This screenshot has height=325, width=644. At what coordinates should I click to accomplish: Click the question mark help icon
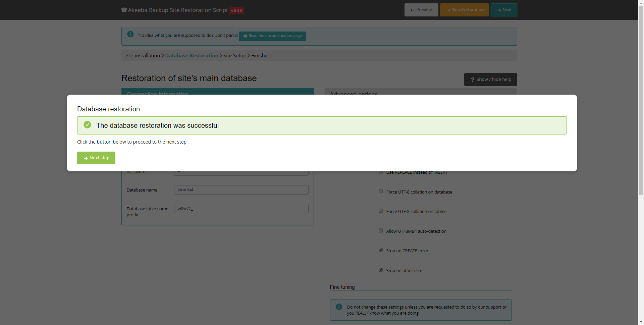[472, 80]
